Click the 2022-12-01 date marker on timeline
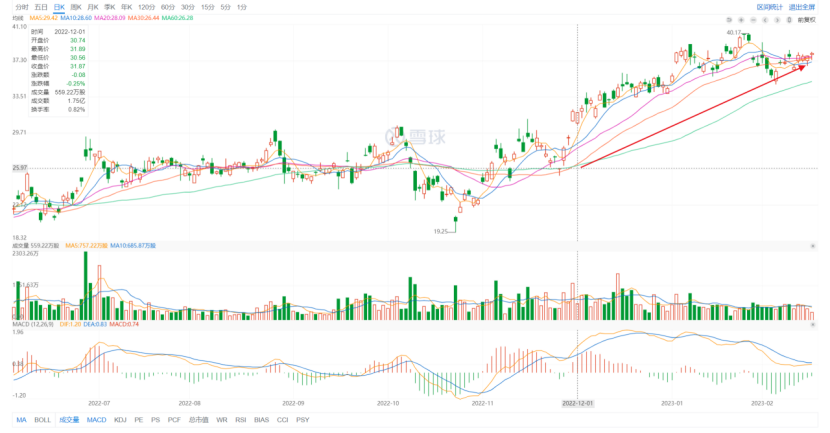 pyautogui.click(x=578, y=404)
